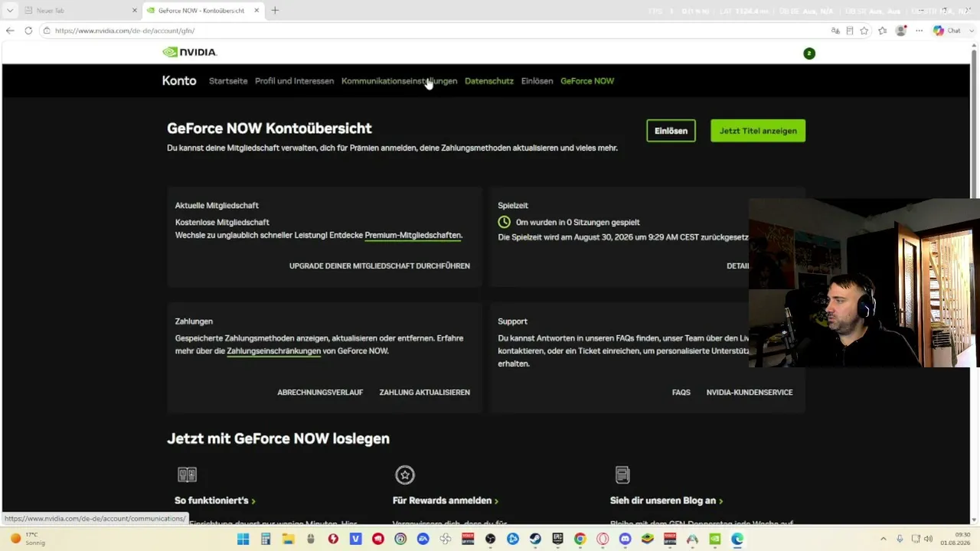Open the Copilot Chat button
Viewport: 980px width, 551px height.
(947, 31)
